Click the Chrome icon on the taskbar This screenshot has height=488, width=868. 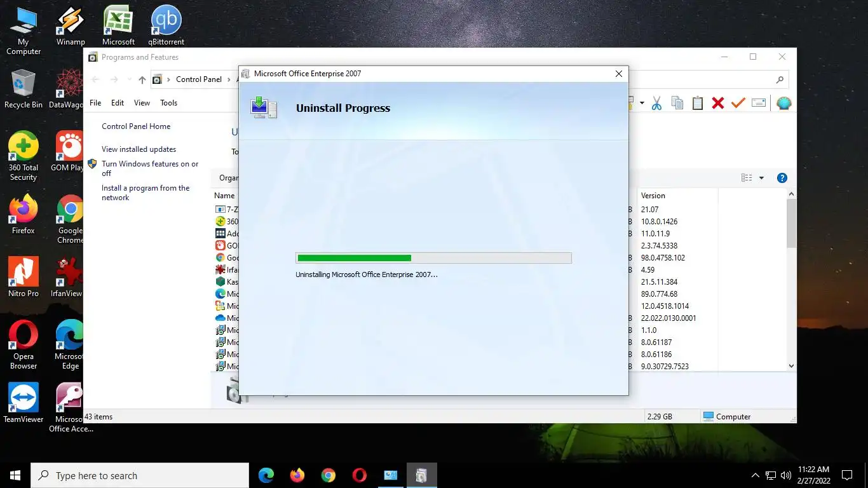coord(328,475)
